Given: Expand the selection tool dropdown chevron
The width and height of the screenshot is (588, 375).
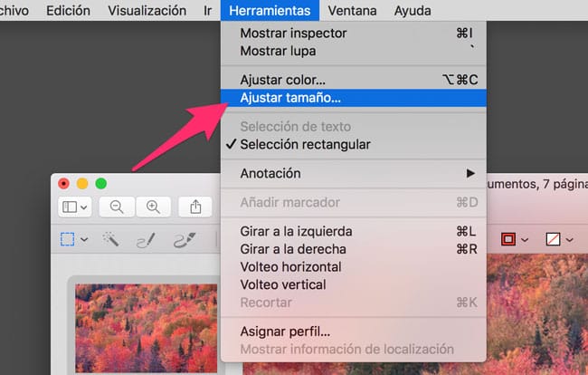Looking at the screenshot, I should pyautogui.click(x=84, y=239).
